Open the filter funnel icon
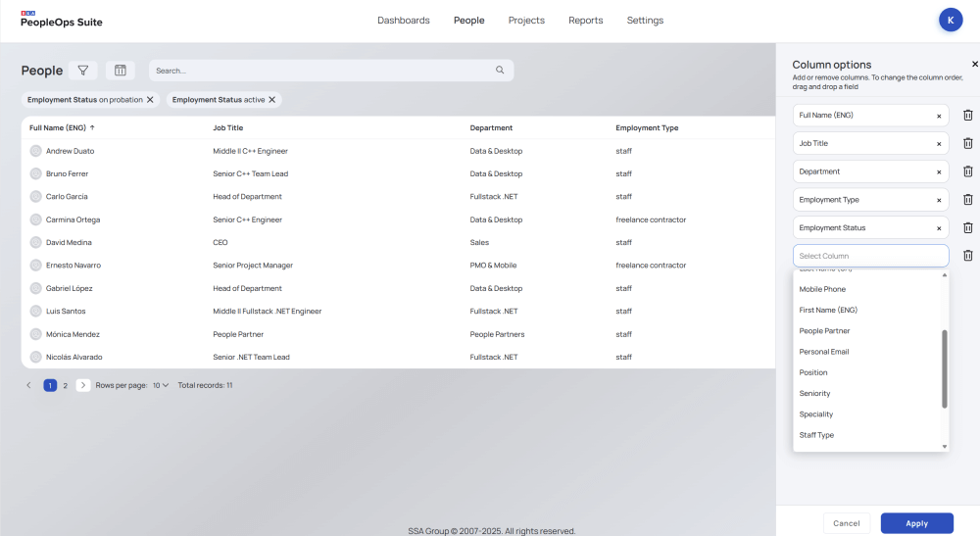980x536 pixels. pos(83,71)
